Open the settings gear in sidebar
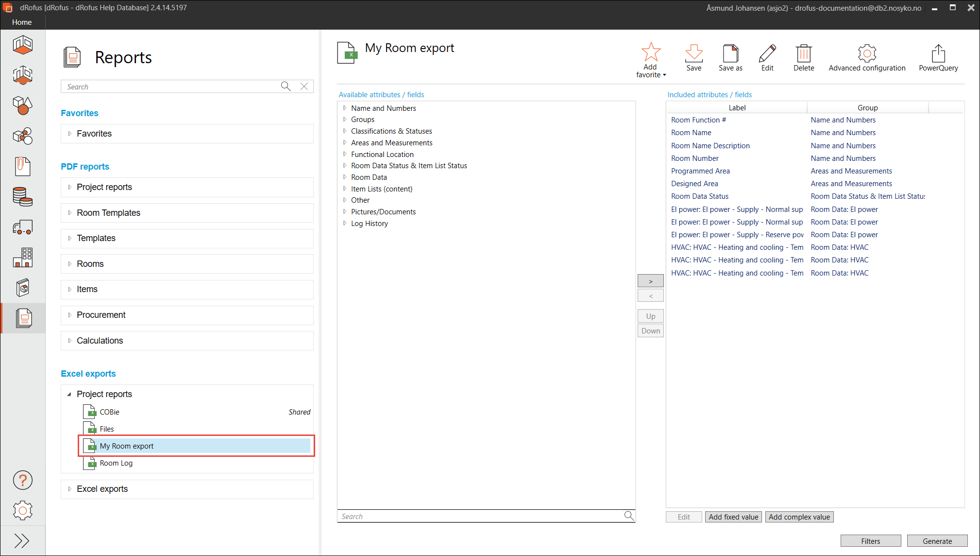 click(x=23, y=510)
